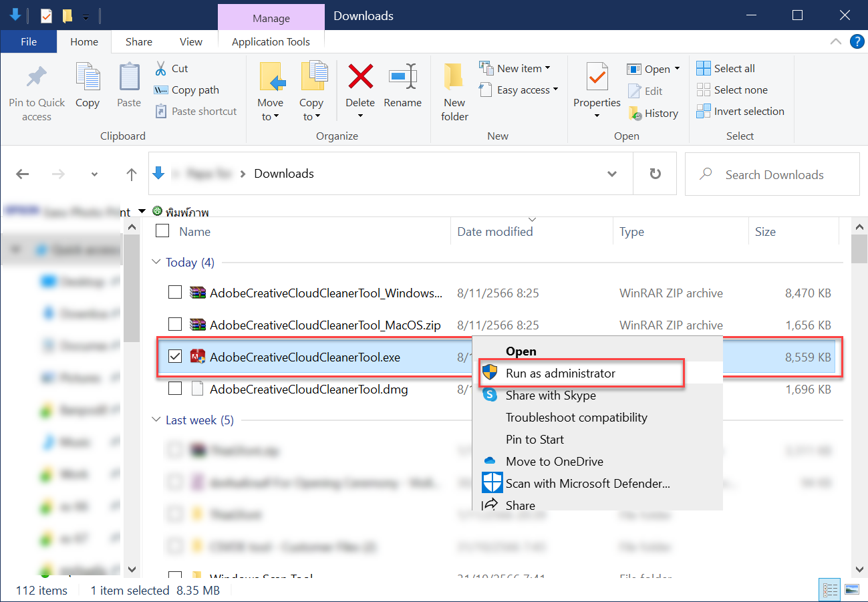Viewport: 868px width, 602px height.
Task: Click the History icon in Open group
Action: tap(635, 114)
